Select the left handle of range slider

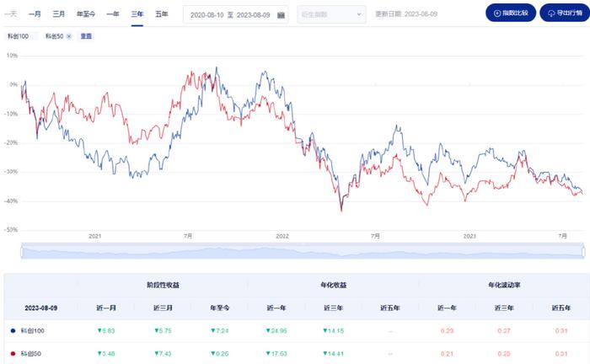point(22,252)
